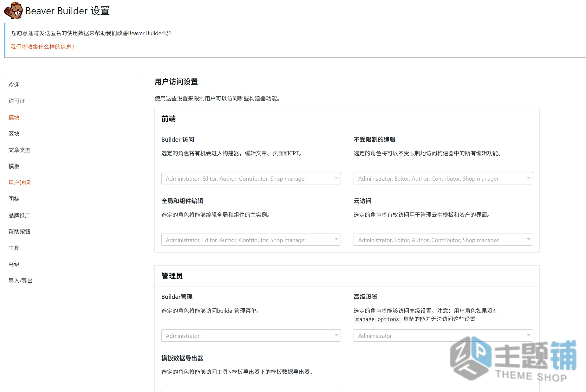The height and width of the screenshot is (392, 586).
Task: Click the 全局和组件编辑 label
Action: click(x=182, y=201)
